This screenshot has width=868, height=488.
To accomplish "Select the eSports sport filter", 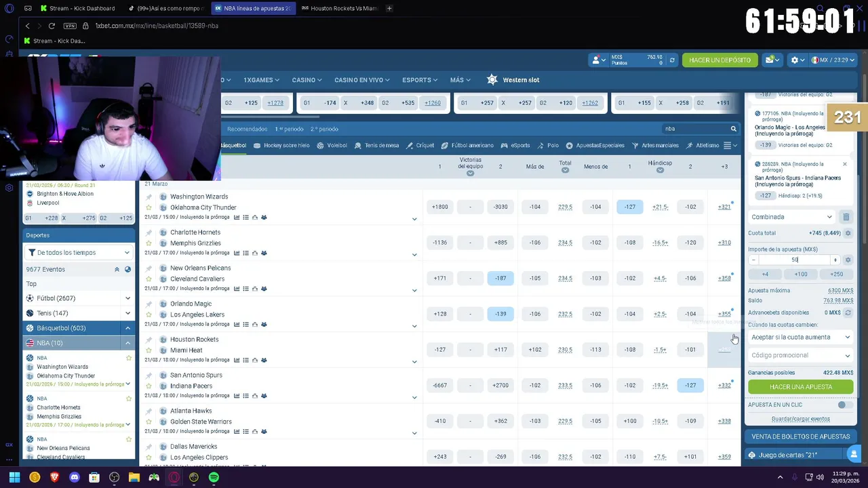I will 515,145.
